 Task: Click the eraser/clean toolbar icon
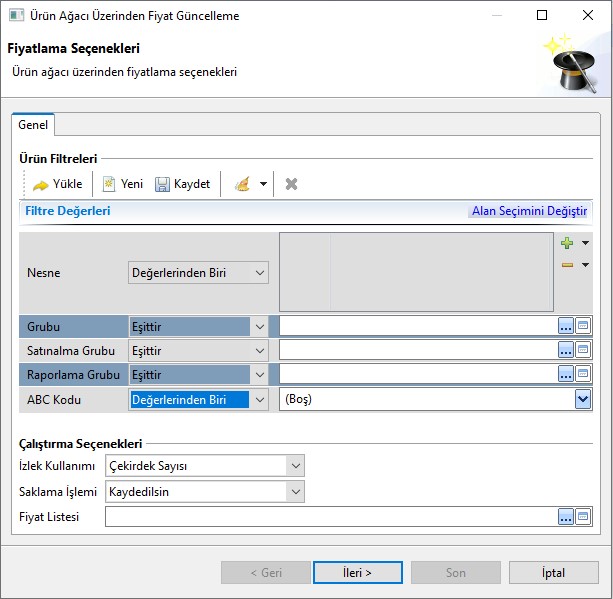pyautogui.click(x=242, y=185)
